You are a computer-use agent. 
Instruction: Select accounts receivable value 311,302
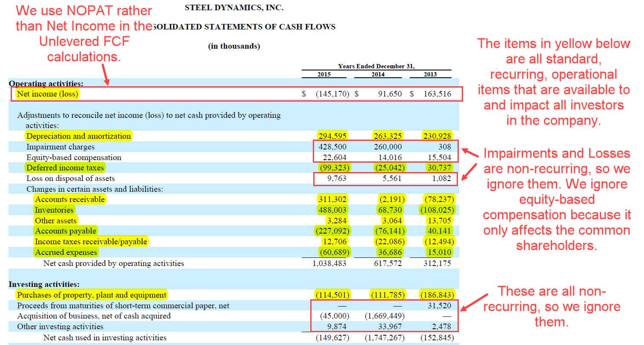(x=333, y=199)
